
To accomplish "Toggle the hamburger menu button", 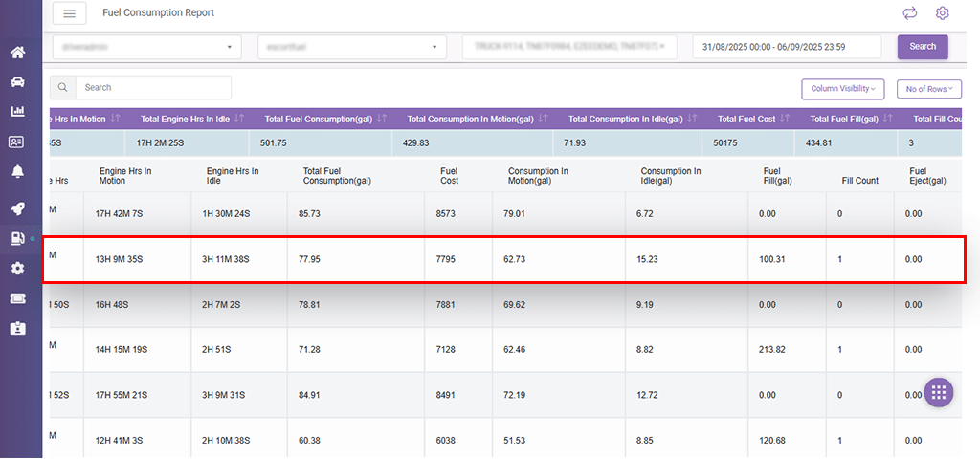I will pyautogui.click(x=69, y=13).
